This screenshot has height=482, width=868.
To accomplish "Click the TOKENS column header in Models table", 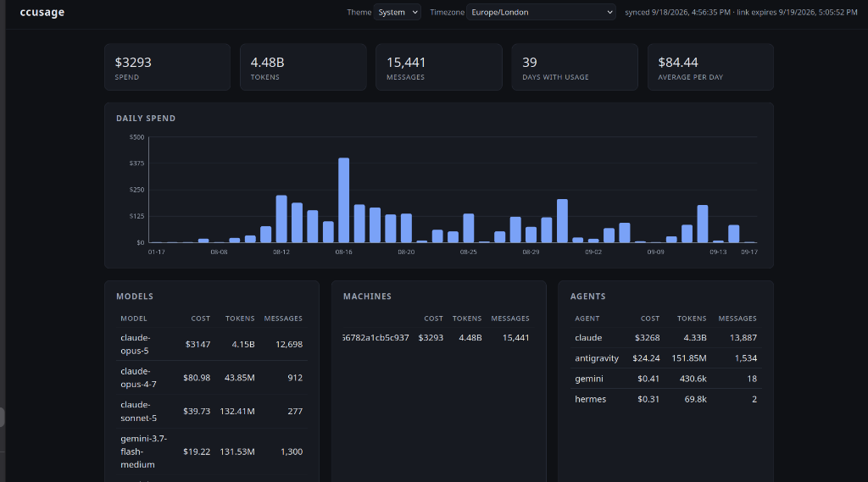I will coord(240,319).
